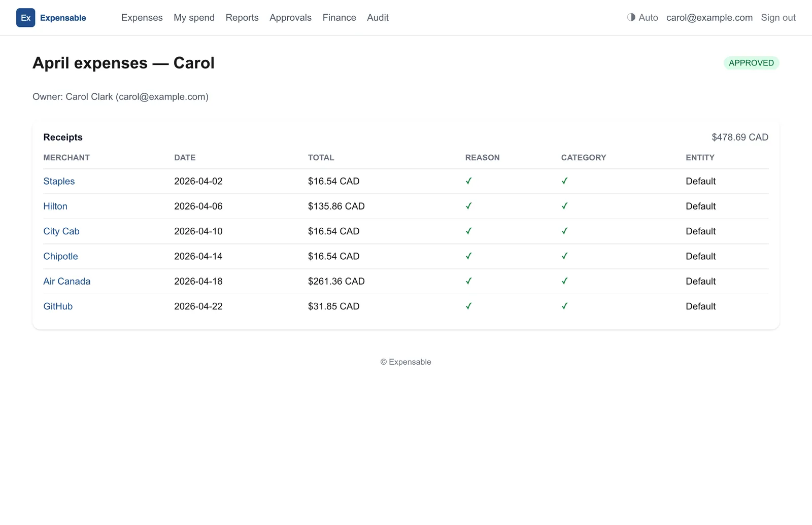Select Chipotle total $16.54 CAD
Viewport: 812px width, 525px height.
point(334,256)
